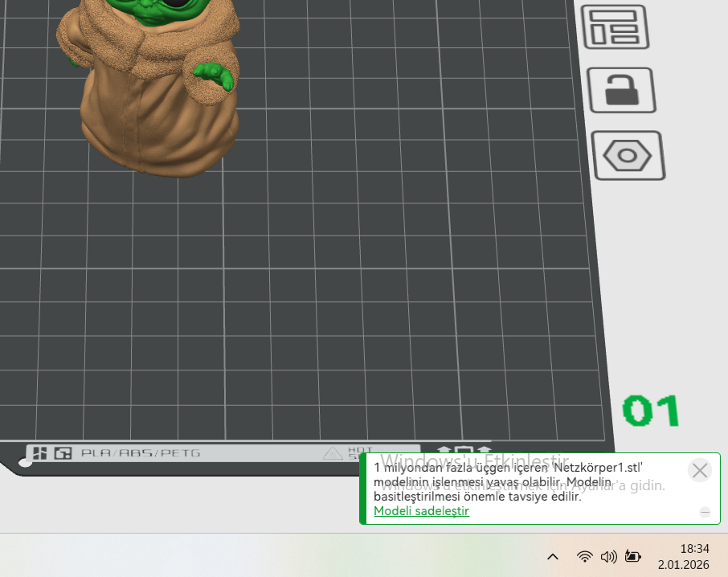This screenshot has width=728, height=577.
Task: Expand the hidden system tray icons chevron
Action: pyautogui.click(x=553, y=556)
